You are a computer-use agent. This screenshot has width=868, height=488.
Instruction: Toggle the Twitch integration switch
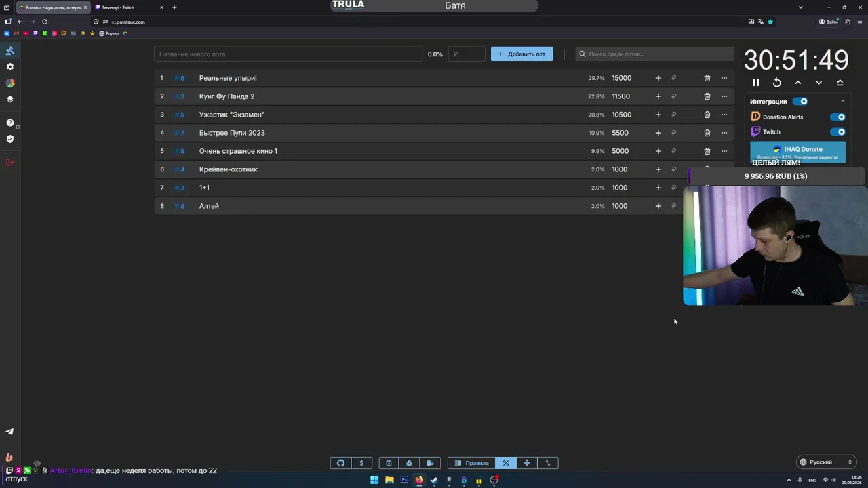838,132
